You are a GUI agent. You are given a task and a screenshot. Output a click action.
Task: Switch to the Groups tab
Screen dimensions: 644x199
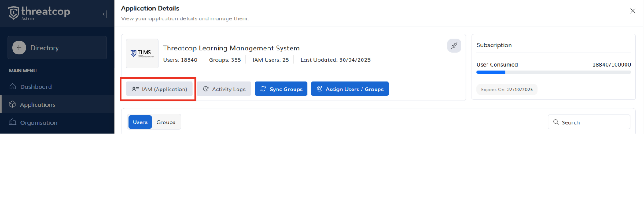(x=166, y=122)
